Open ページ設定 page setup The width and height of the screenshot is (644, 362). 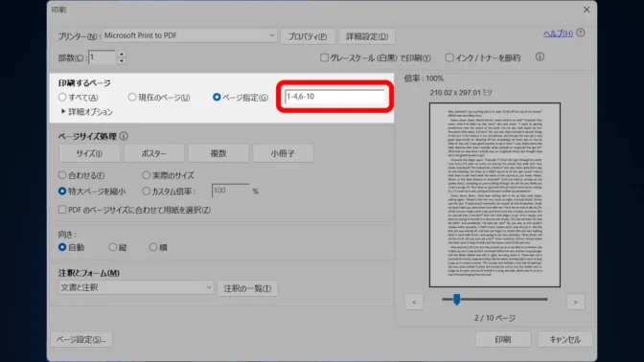pyautogui.click(x=81, y=339)
